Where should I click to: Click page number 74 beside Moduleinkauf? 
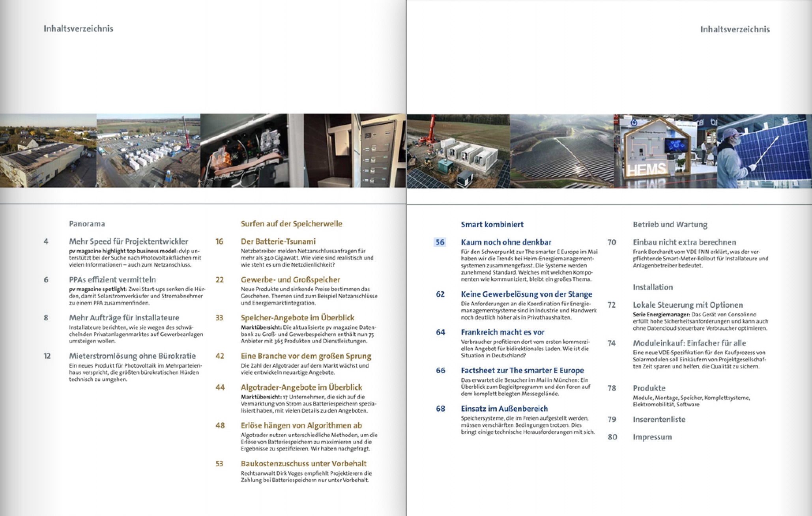click(612, 343)
